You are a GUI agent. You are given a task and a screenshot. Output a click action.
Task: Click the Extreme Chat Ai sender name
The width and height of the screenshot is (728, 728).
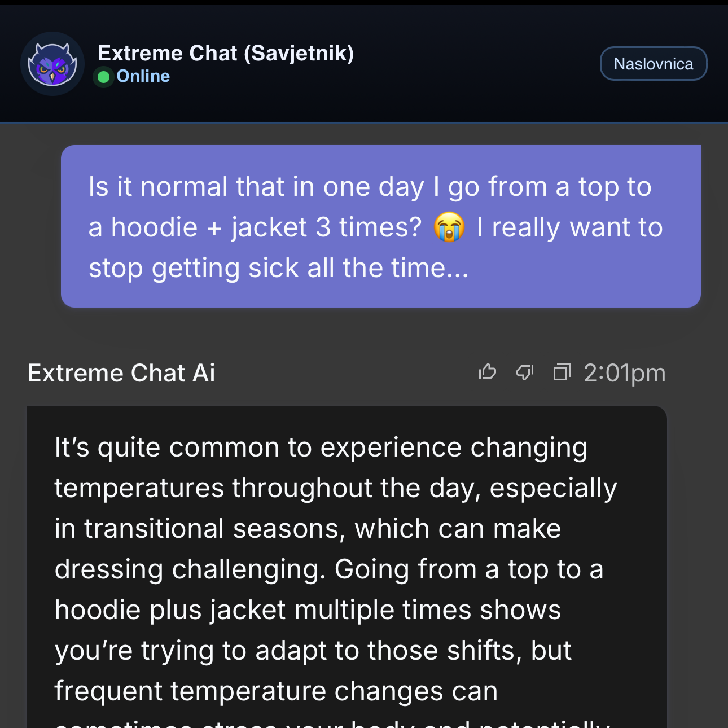[121, 373]
